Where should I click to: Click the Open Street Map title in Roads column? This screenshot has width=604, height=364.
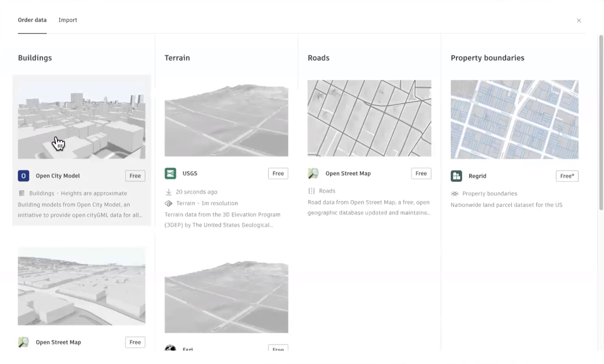pyautogui.click(x=348, y=173)
